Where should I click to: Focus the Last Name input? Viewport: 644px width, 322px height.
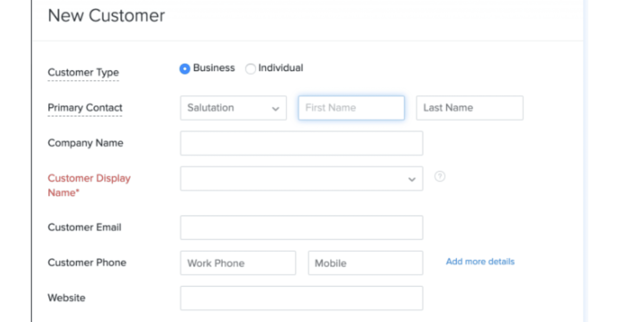point(469,108)
